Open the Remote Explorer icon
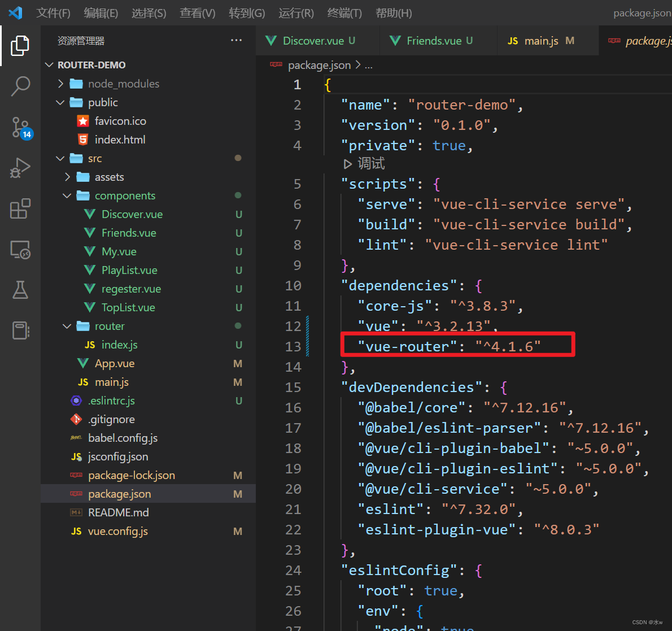This screenshot has width=672, height=631. pyautogui.click(x=20, y=250)
